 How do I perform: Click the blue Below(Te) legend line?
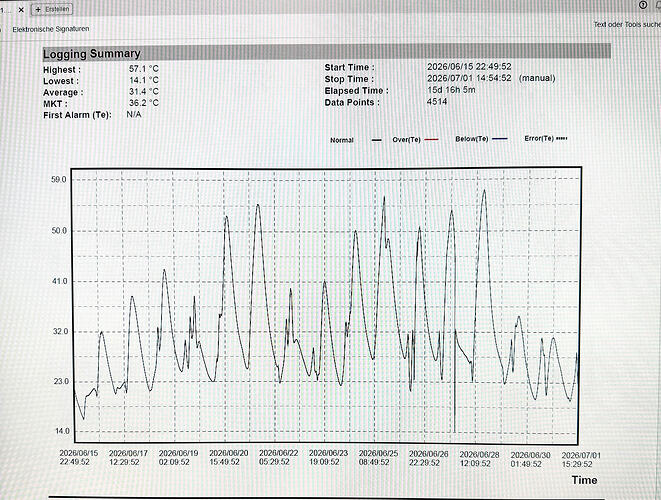click(x=500, y=139)
